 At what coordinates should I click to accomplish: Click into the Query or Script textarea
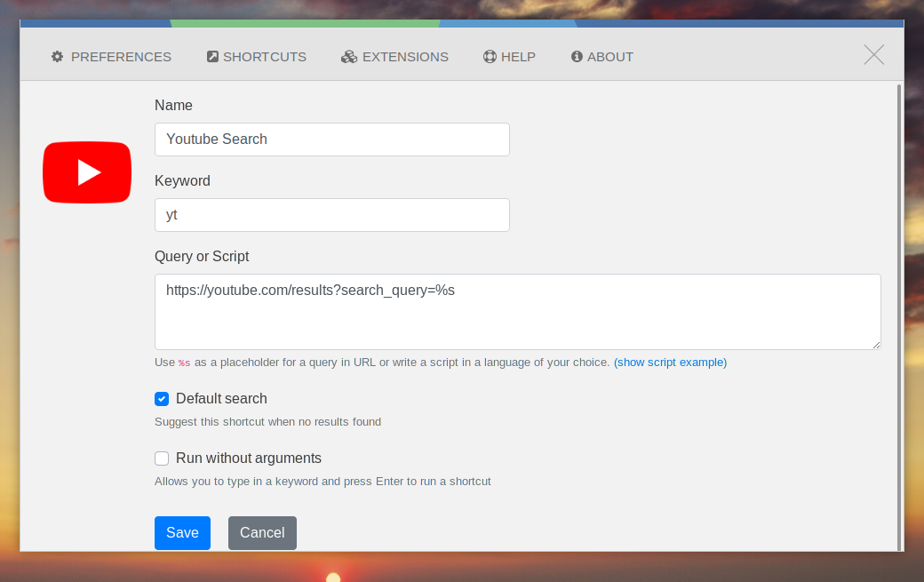tap(518, 312)
